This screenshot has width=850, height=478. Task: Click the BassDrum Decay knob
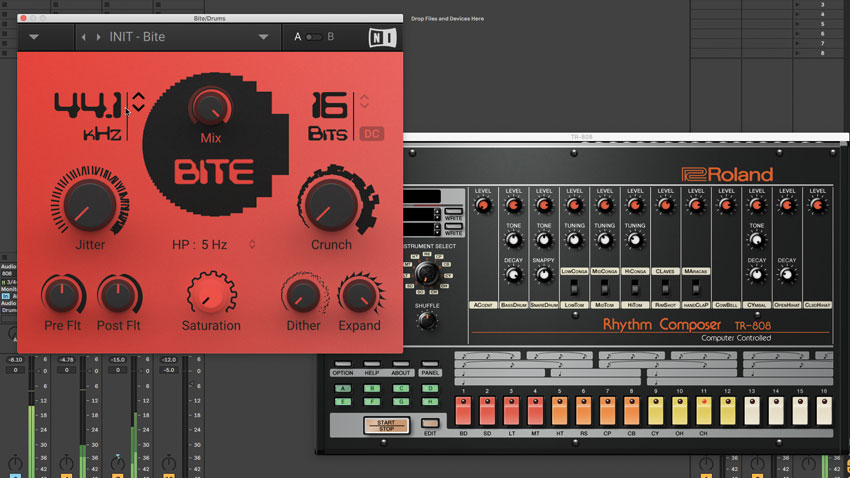tap(513, 275)
